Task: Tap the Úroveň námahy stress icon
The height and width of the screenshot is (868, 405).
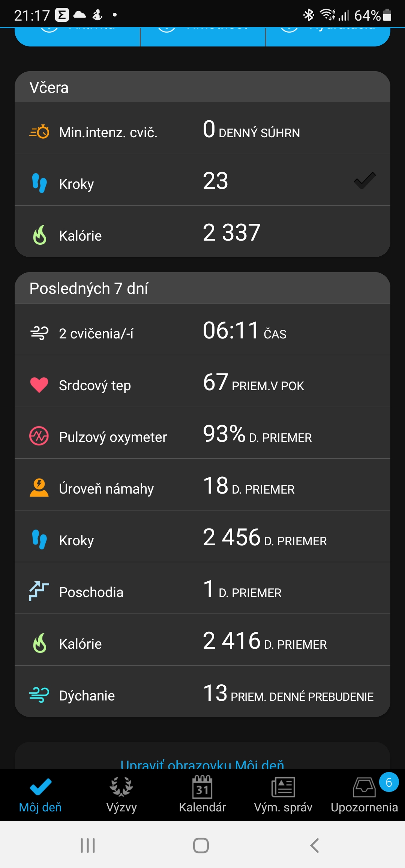Action: [x=39, y=488]
